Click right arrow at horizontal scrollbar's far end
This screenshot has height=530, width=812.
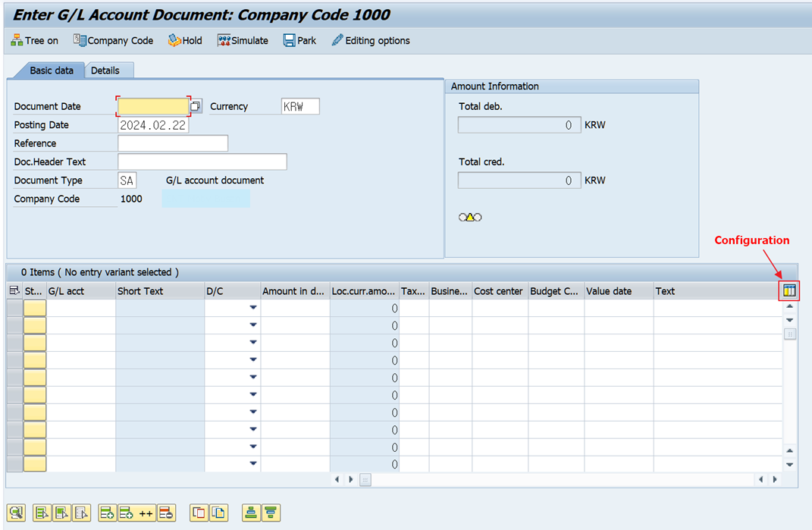(x=775, y=480)
